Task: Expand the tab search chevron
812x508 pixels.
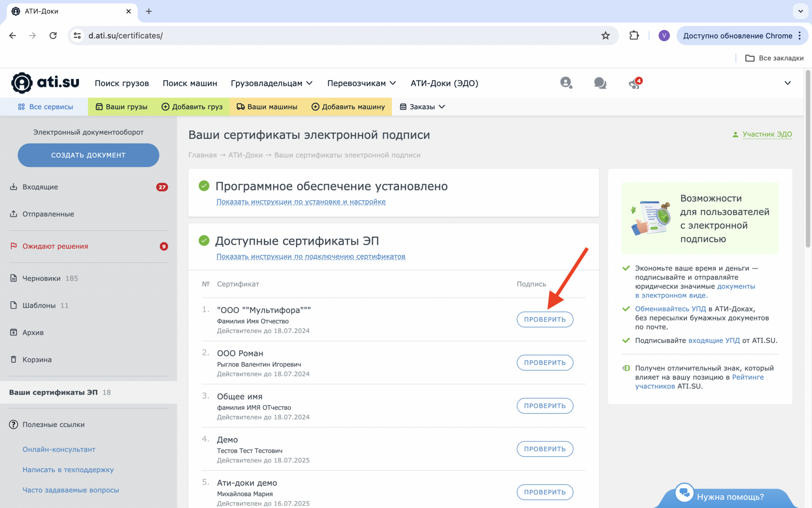Action: 800,11
